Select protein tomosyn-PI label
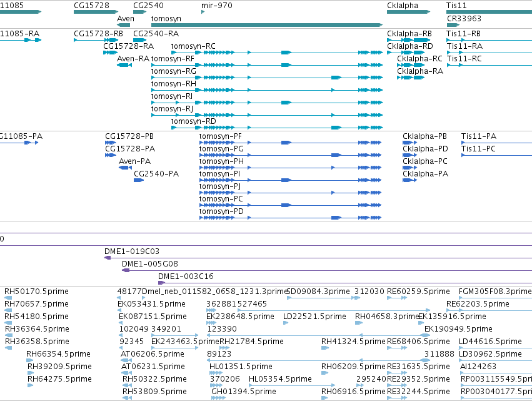The height and width of the screenshot is (401, 532). [x=219, y=174]
